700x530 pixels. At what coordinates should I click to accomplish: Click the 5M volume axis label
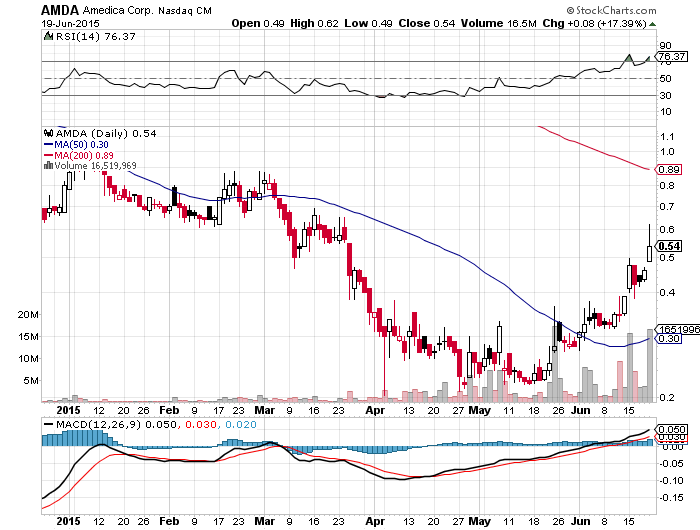pos(30,381)
